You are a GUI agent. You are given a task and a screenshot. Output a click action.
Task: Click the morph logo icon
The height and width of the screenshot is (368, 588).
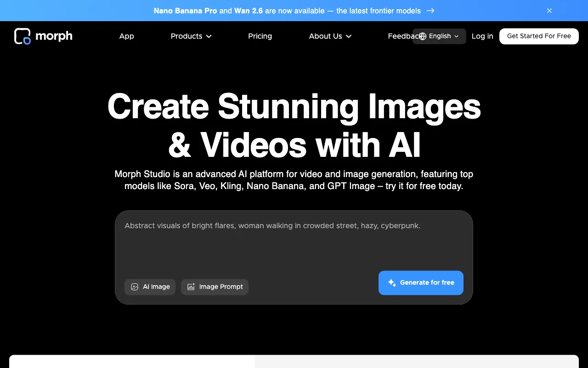tap(23, 36)
